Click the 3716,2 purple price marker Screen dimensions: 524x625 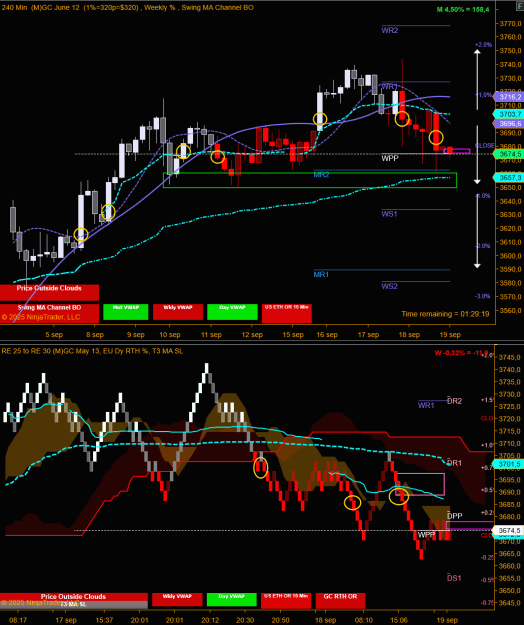point(508,97)
